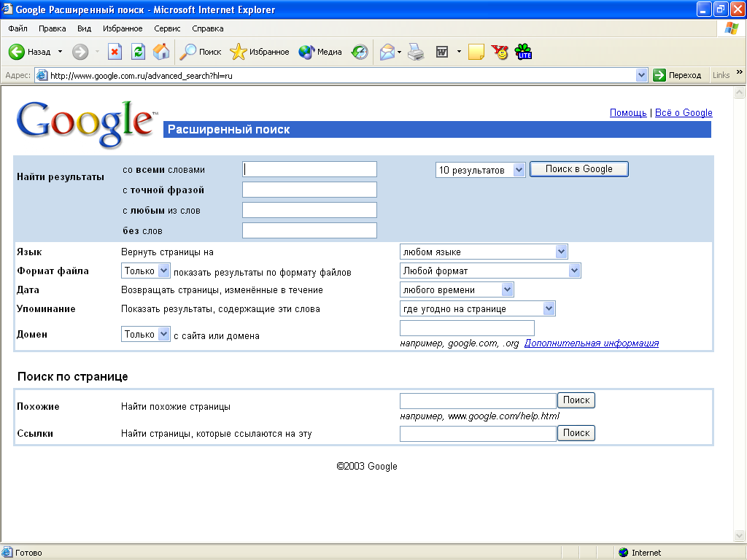747x560 pixels.
Task: Go to the Home page icon
Action: 161,52
